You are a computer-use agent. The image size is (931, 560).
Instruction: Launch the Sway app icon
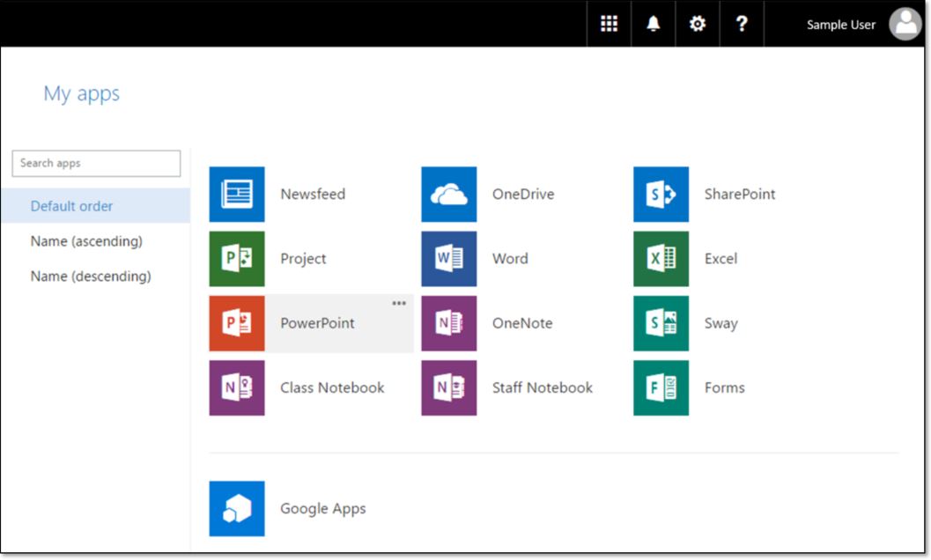[x=661, y=323]
